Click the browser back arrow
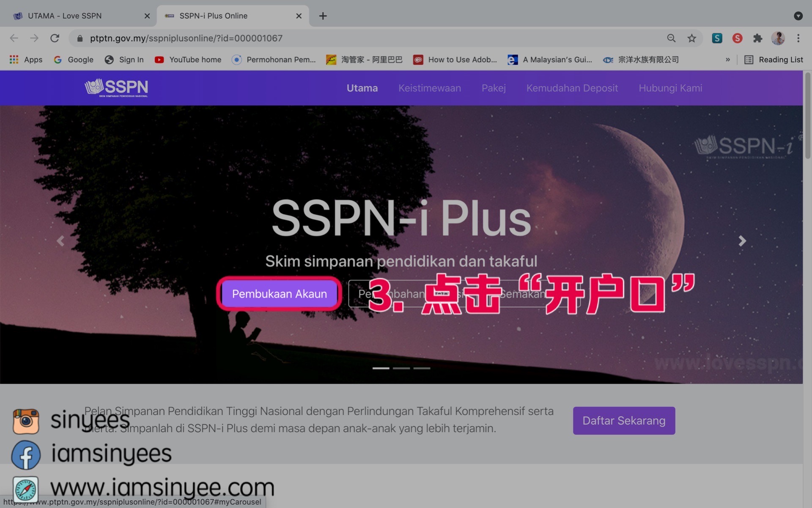Viewport: 812px width, 508px height. point(14,38)
